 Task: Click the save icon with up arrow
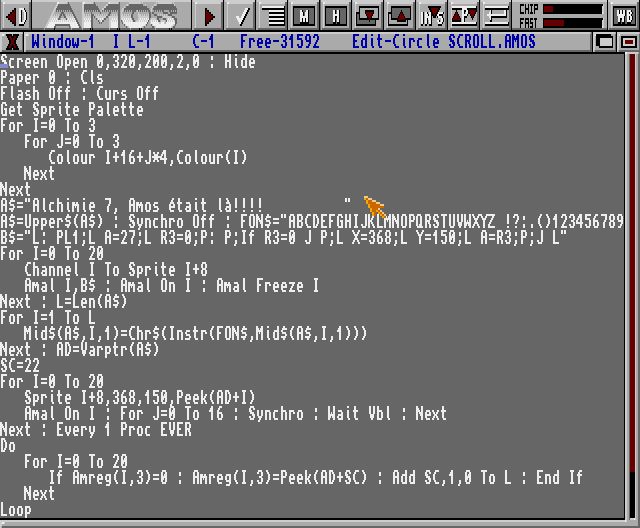(400, 16)
